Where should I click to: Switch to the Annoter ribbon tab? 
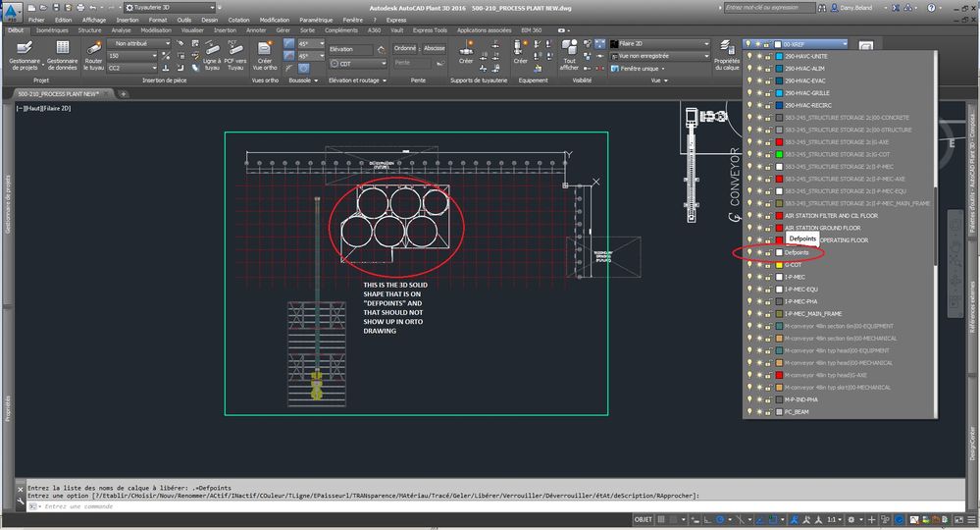pos(256,30)
